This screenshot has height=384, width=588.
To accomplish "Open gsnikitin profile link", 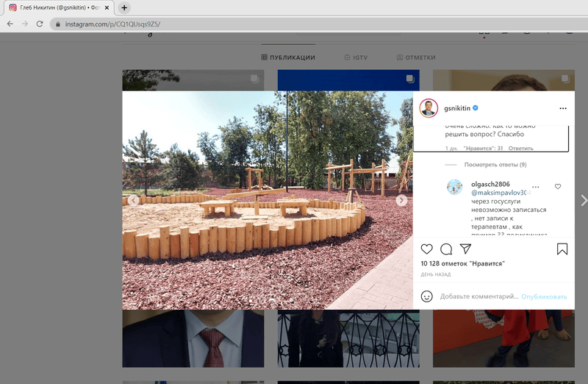I will [x=457, y=108].
